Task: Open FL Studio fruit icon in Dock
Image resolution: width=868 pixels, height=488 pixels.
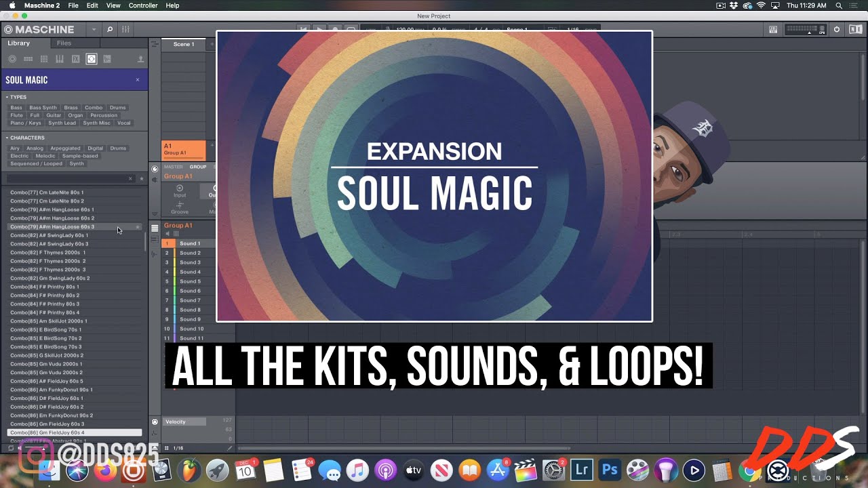Action: click(191, 470)
